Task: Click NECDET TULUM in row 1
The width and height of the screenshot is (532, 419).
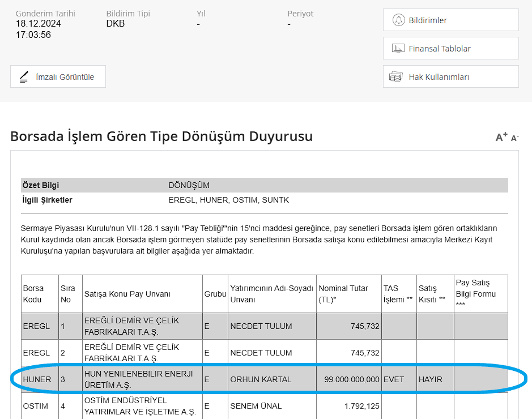Action: [x=261, y=326]
